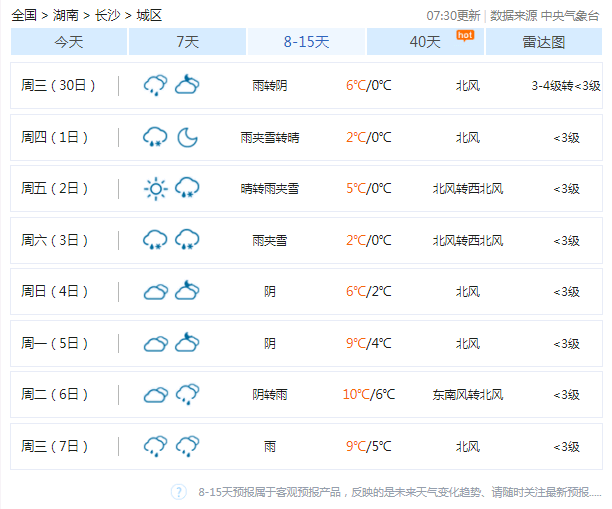612x509 pixels.
Task: Select the date 周日（4日）
Action: [x=54, y=291]
